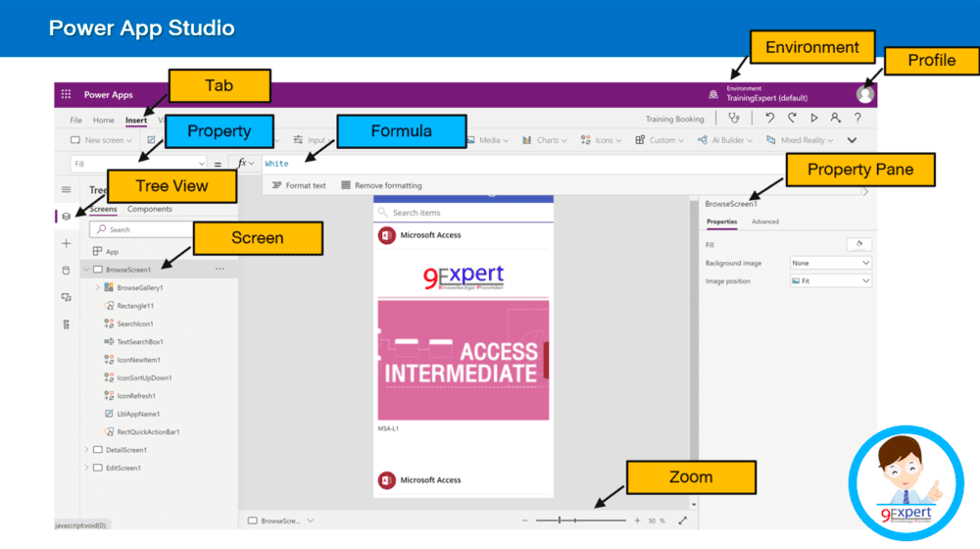Redo the last action
This screenshot has width=980, height=549.
[792, 118]
